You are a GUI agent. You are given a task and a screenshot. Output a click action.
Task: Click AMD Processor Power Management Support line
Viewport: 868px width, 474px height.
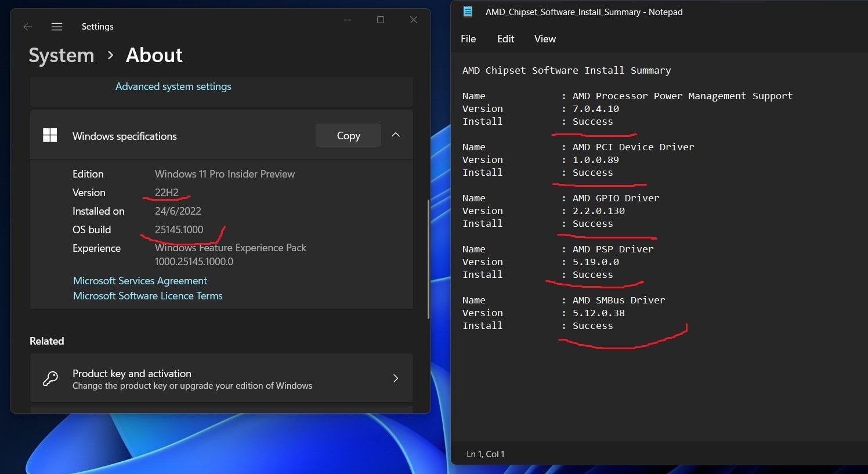pos(682,96)
